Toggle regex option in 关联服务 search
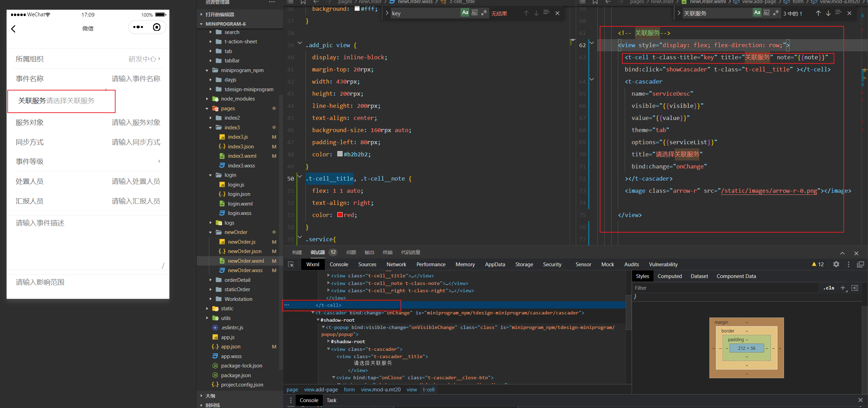 pos(776,13)
